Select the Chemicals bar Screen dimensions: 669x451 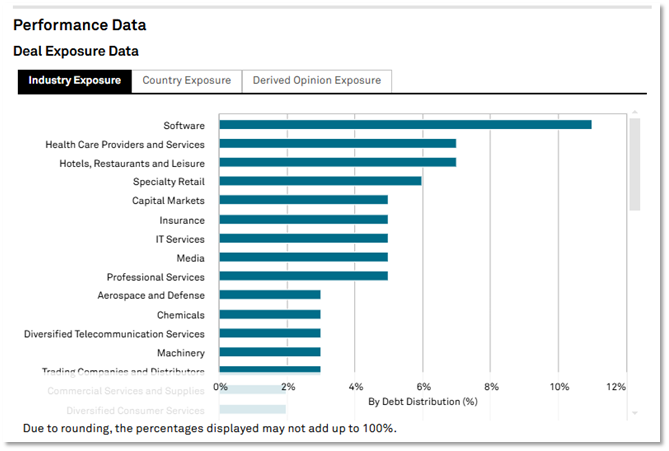point(270,315)
